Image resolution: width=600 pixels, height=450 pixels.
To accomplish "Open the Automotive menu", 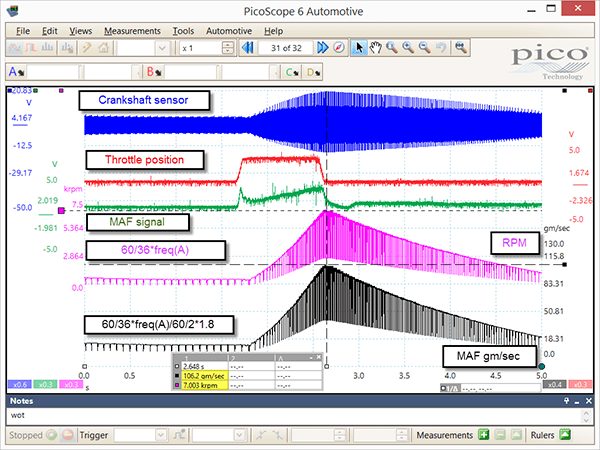I will [x=229, y=31].
